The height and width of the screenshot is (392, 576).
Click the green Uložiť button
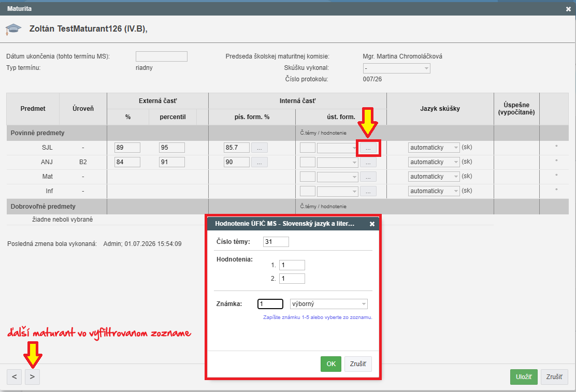coord(524,377)
